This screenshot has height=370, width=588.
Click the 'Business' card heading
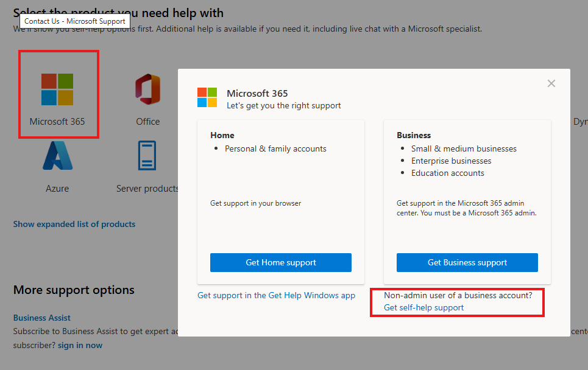[x=414, y=135]
